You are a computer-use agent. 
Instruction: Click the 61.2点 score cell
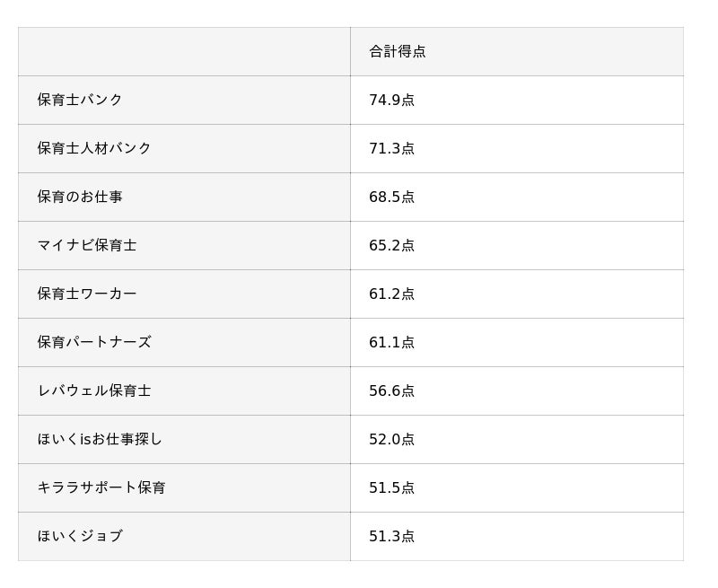click(391, 294)
